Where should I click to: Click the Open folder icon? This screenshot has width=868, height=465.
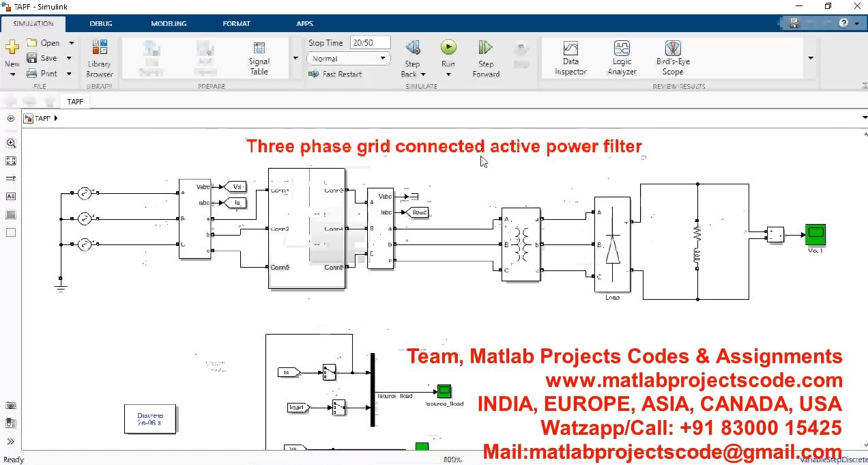pyautogui.click(x=32, y=42)
